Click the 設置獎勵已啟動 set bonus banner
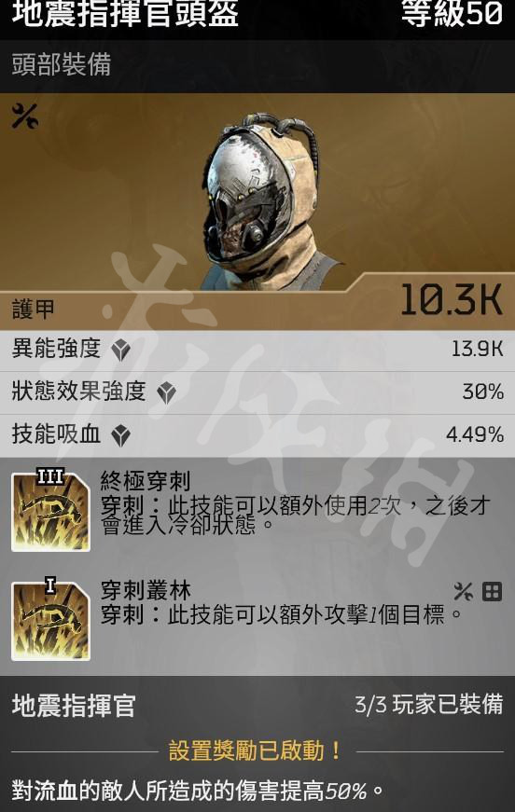This screenshot has height=812, width=515. click(256, 750)
